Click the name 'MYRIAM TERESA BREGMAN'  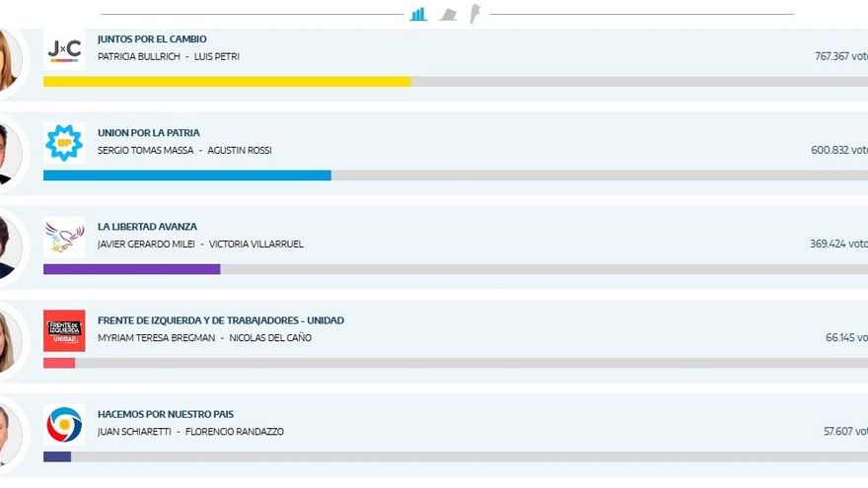tap(156, 338)
